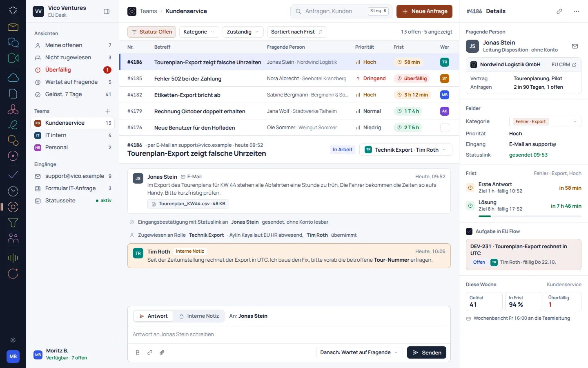The image size is (588, 368).
Task: Open the three-dots details menu
Action: 577,11
